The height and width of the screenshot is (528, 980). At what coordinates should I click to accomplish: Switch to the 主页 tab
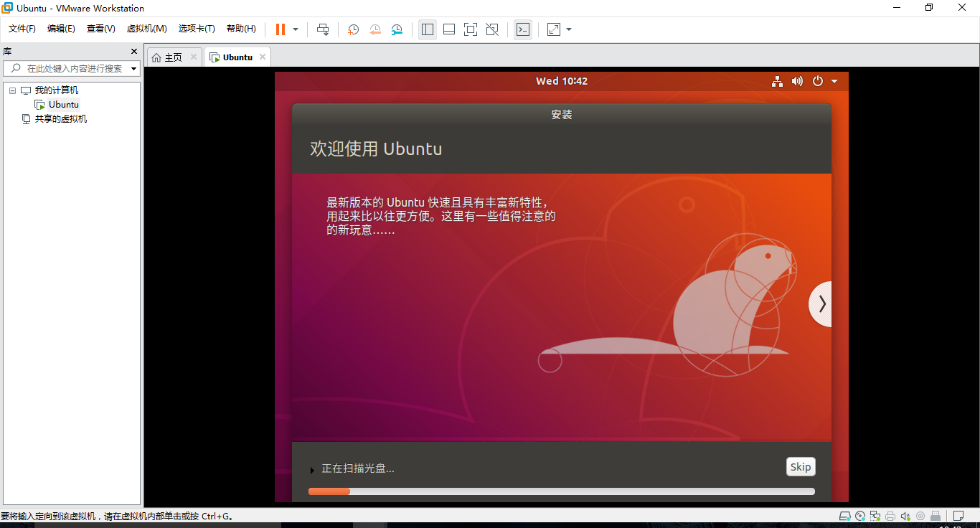point(174,57)
